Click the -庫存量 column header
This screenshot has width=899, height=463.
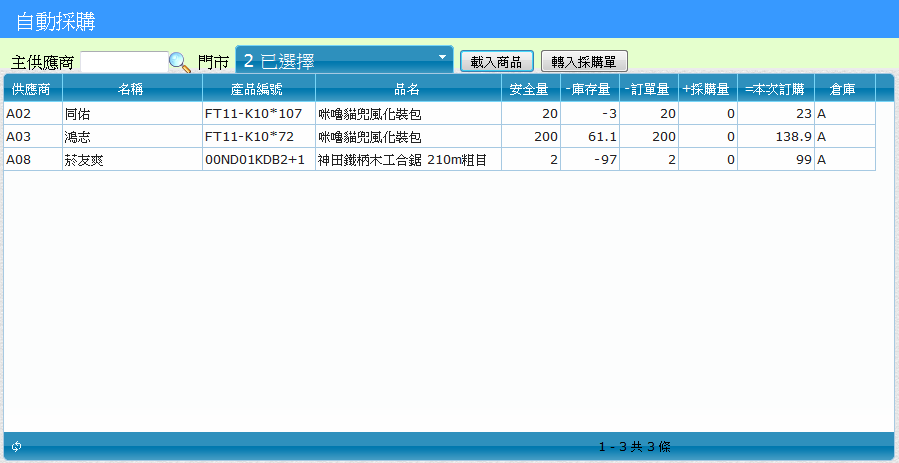(x=589, y=89)
